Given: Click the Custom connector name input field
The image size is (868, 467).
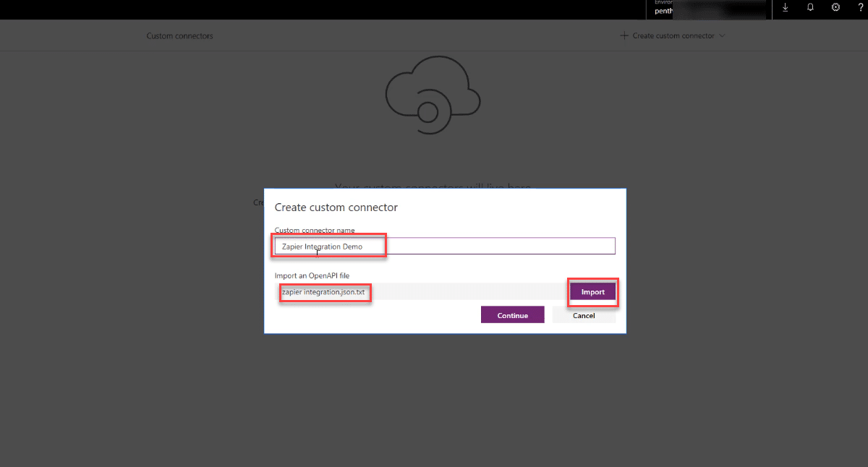Looking at the screenshot, I should tap(445, 247).
